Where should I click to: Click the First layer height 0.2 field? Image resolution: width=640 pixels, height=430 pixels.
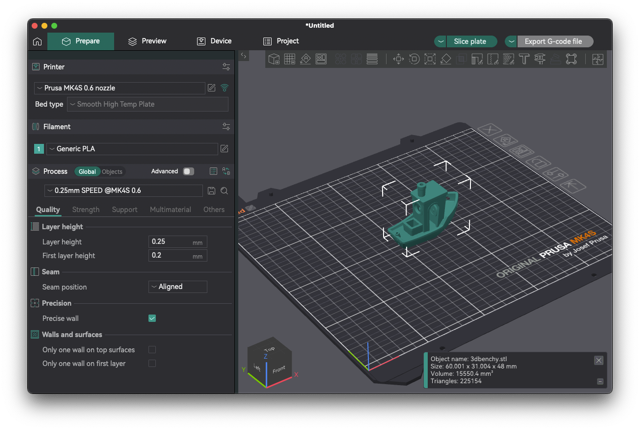178,256
